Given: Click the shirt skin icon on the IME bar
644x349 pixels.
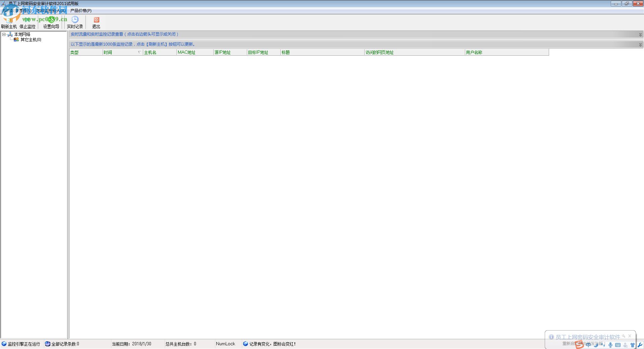Looking at the screenshot, I should [633, 345].
